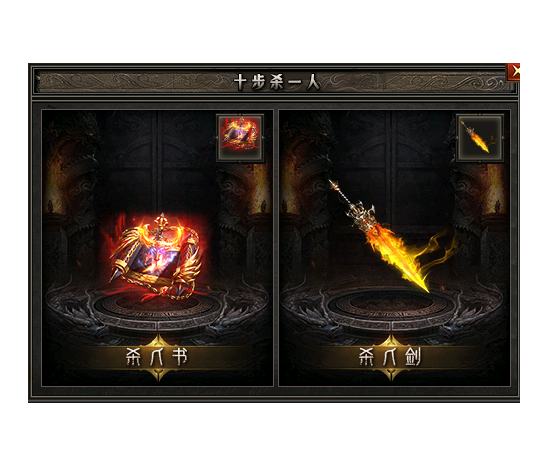Click the stone pedestal beneath the sword
The width and height of the screenshot is (548, 467).
pos(391,308)
